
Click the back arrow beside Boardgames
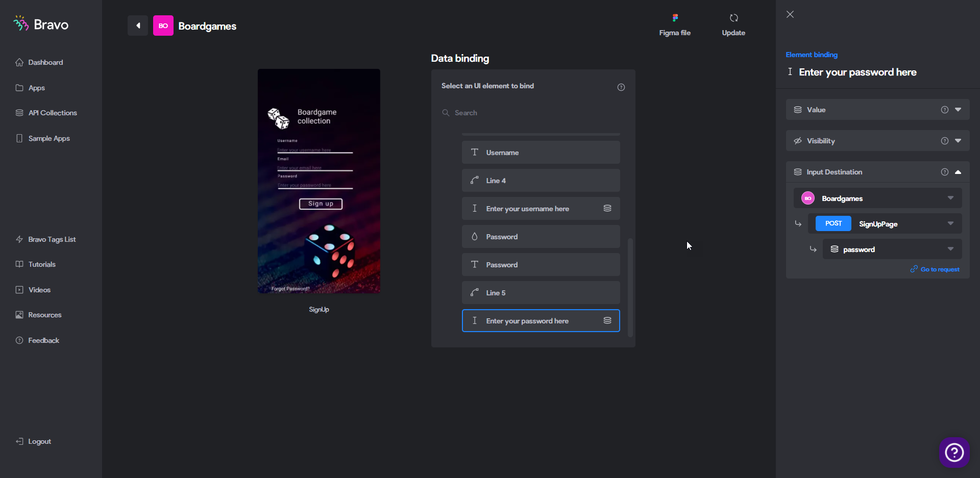click(138, 26)
